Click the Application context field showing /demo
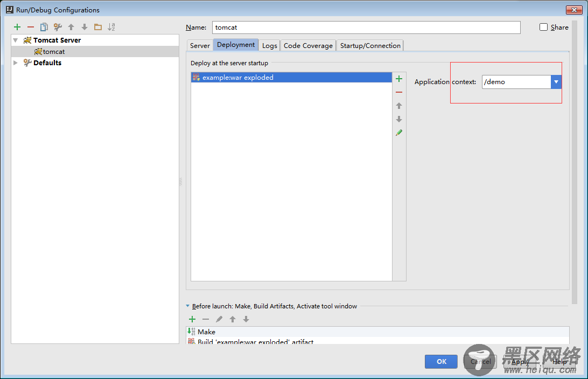This screenshot has width=588, height=379. tap(516, 82)
